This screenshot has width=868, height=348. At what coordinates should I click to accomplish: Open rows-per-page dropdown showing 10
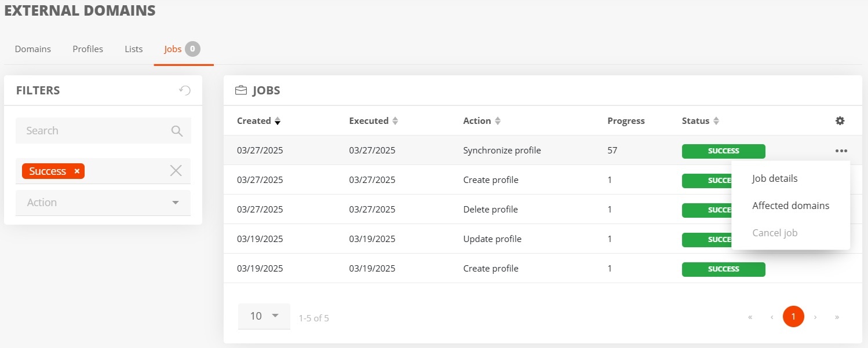pyautogui.click(x=264, y=316)
